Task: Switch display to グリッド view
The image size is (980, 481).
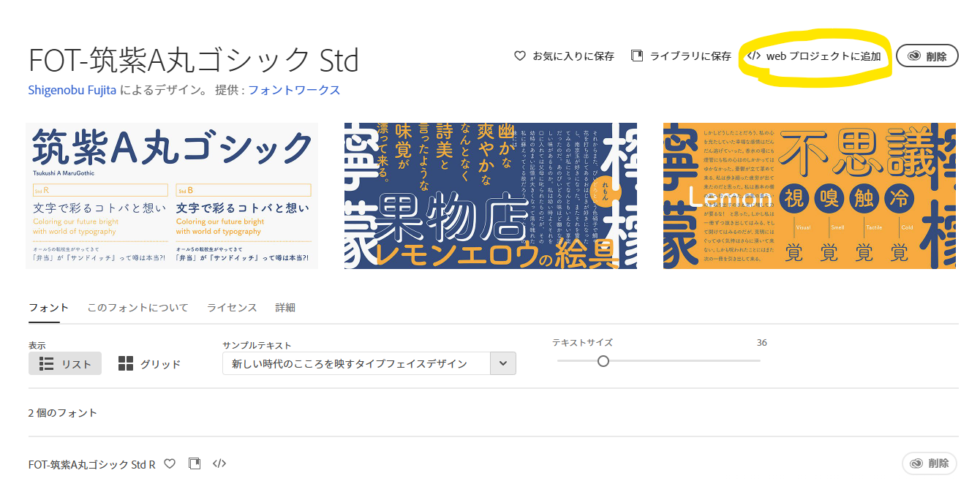Action: click(150, 363)
